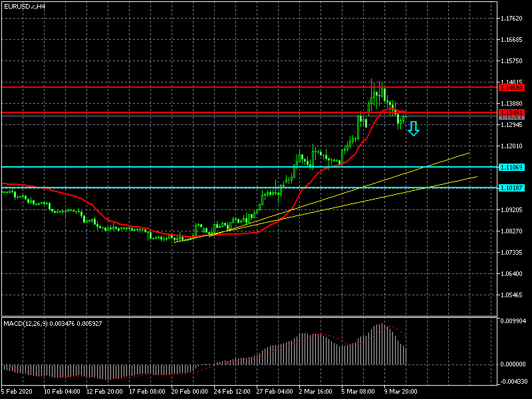
Task: Select the cyan horizontal line at 1.11069
Action: click(x=249, y=167)
